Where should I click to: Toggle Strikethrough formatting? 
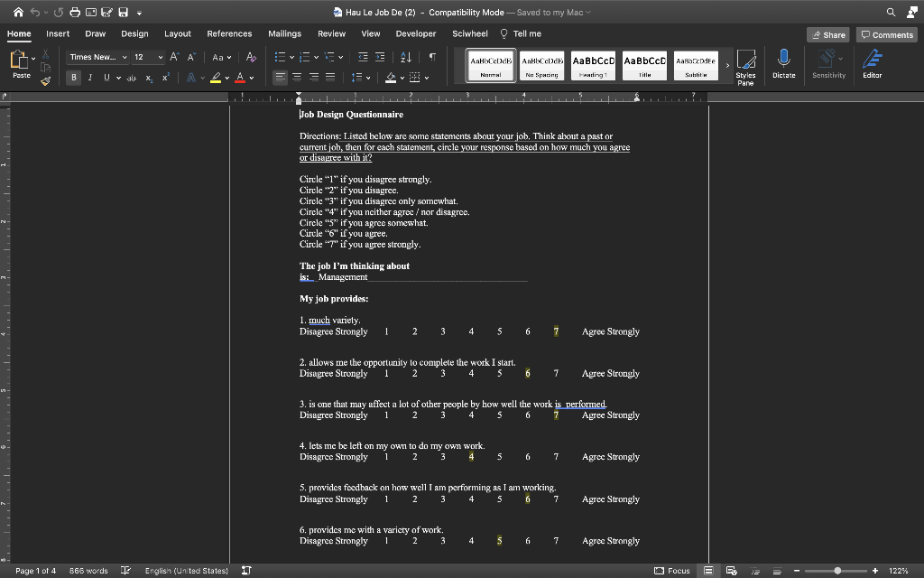coord(132,78)
